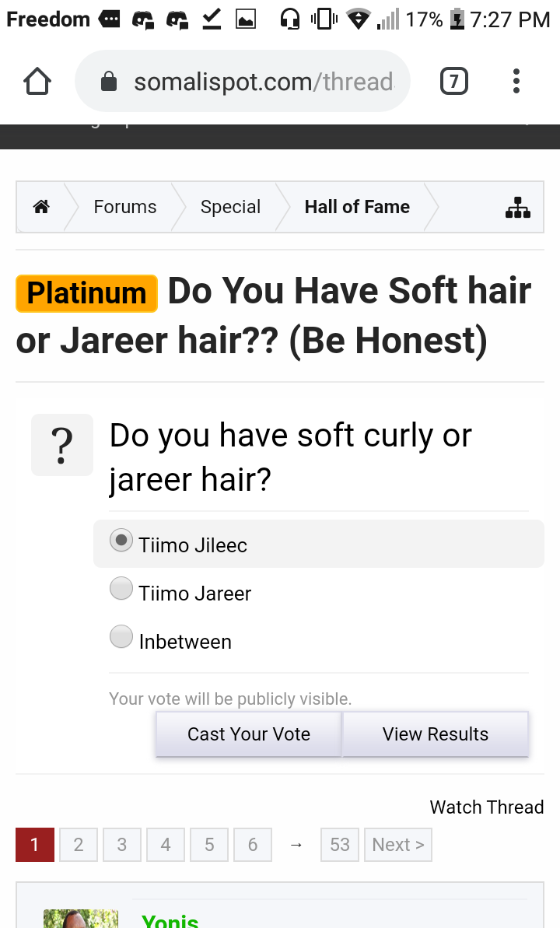Select the Tiimo Jileec radio option
Viewport: 560px width, 928px height.
[x=121, y=541]
